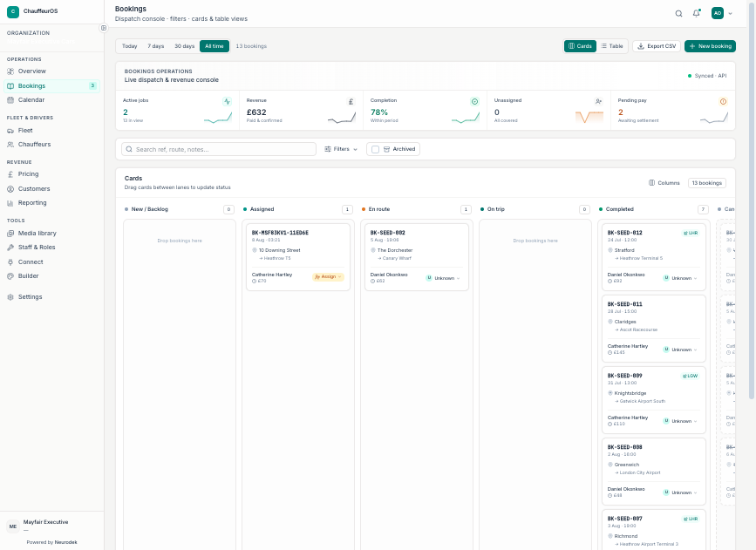Click Export CSV

[657, 46]
